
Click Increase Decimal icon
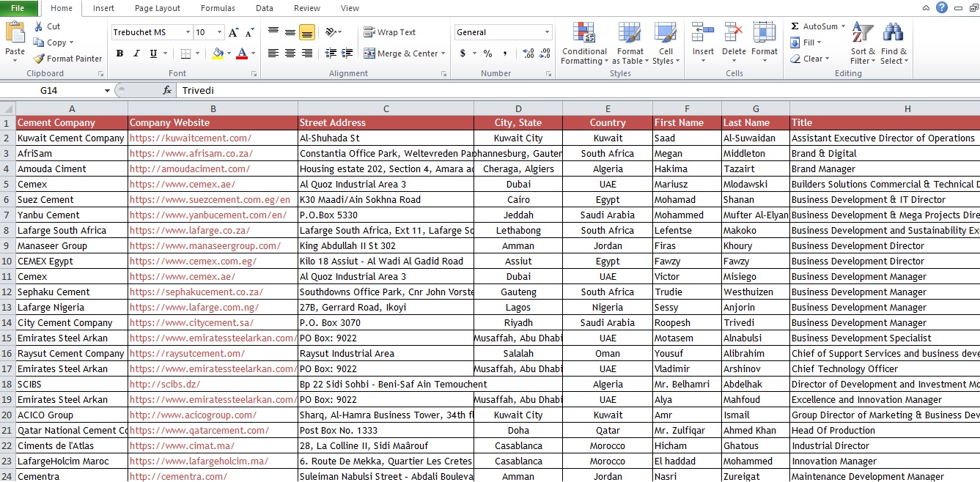point(528,53)
